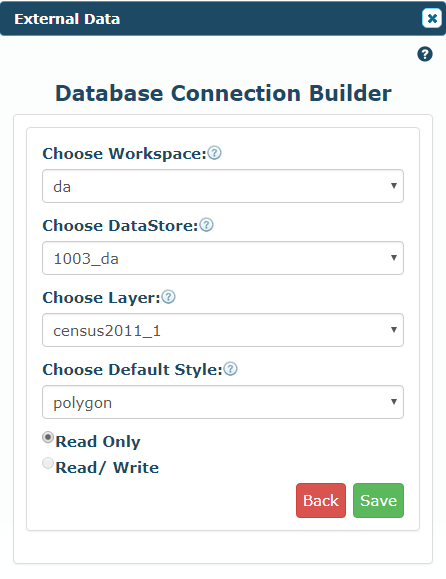Select the Read Only radio button
This screenshot has height=579, width=446.
coord(48,437)
